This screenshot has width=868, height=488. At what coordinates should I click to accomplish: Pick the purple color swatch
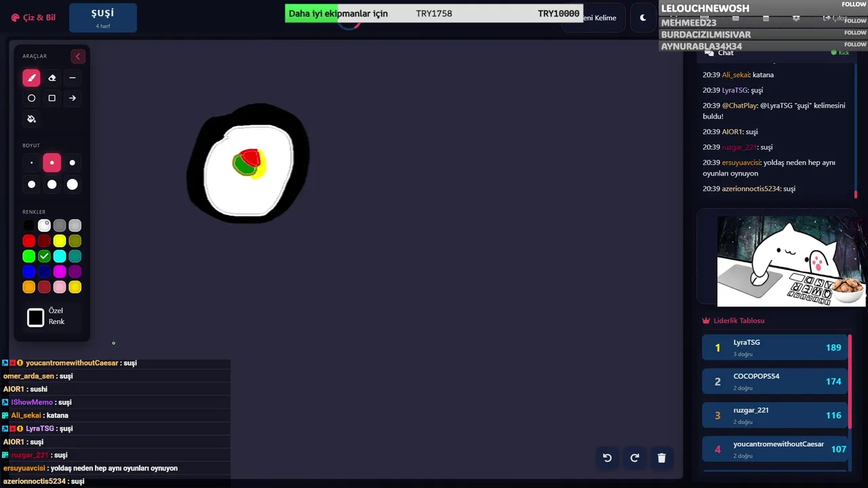pyautogui.click(x=75, y=272)
